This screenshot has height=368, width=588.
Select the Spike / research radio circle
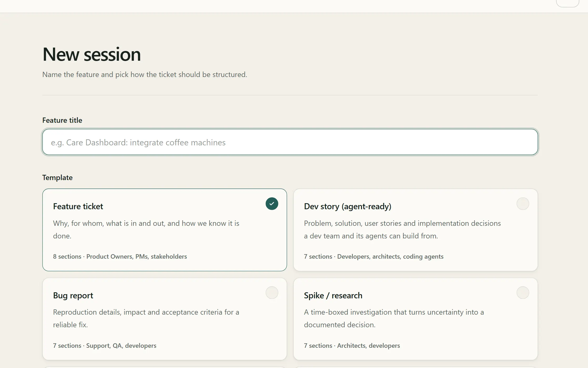523,293
